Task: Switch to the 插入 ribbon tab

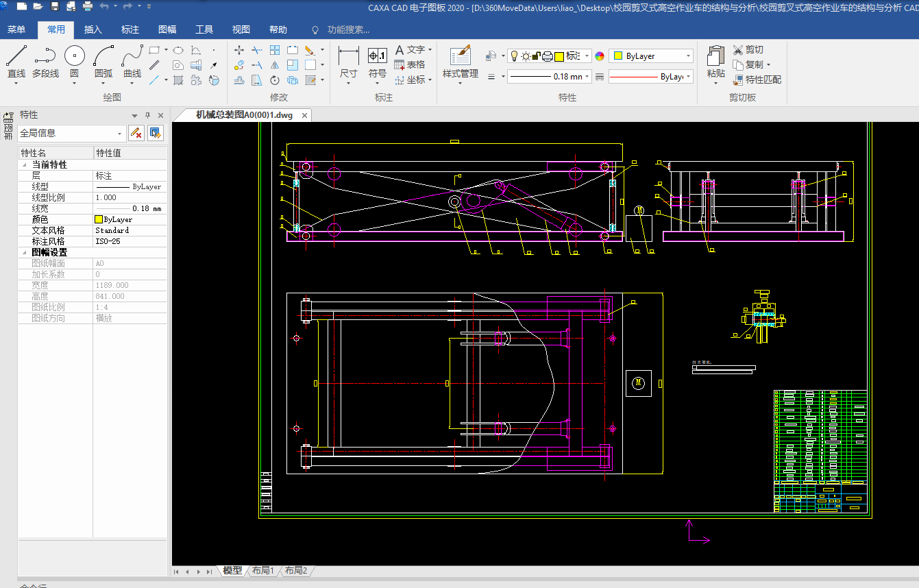Action: [x=93, y=29]
